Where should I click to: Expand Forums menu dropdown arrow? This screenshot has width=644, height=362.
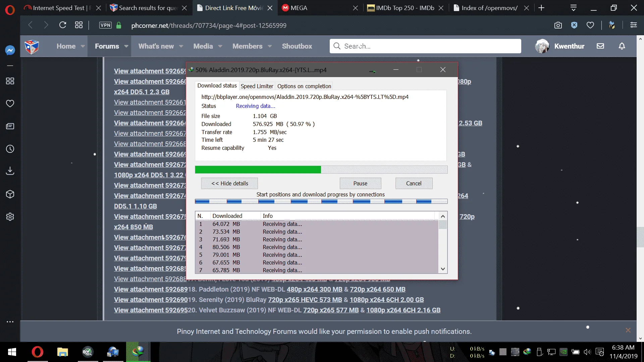126,46
